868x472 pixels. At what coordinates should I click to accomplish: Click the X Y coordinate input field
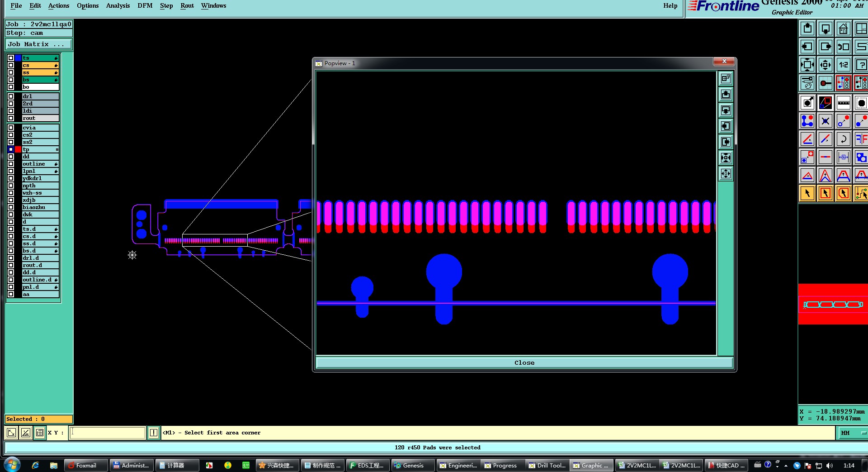coord(108,433)
